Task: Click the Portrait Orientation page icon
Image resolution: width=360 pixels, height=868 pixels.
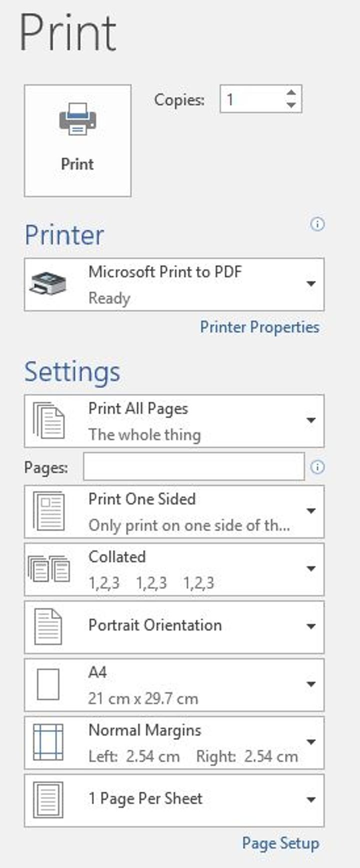Action: coord(48,627)
